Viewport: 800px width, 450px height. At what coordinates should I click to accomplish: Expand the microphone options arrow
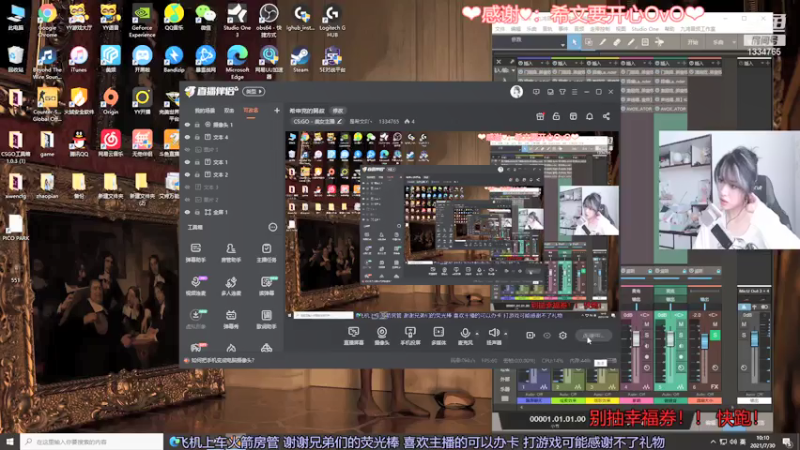point(477,334)
